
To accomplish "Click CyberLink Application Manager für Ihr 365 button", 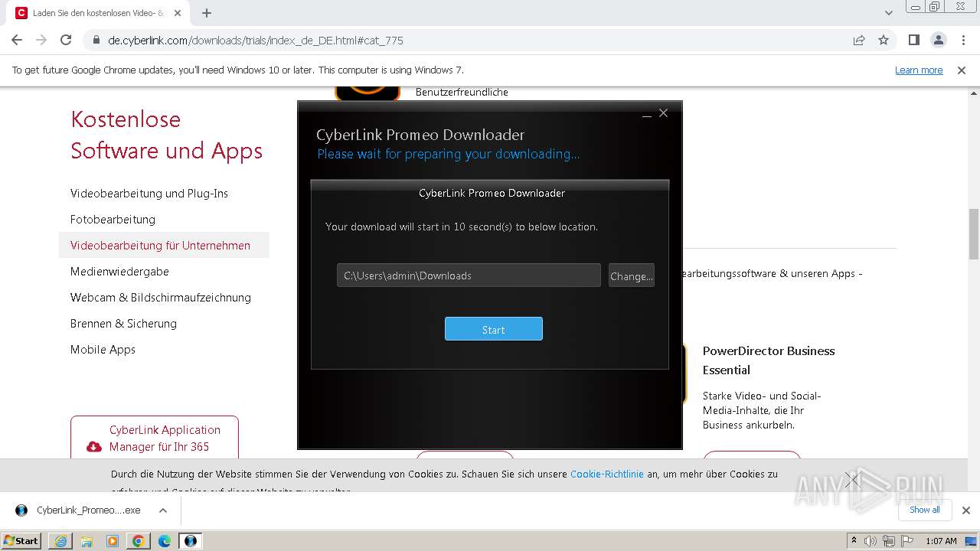I will (x=155, y=438).
